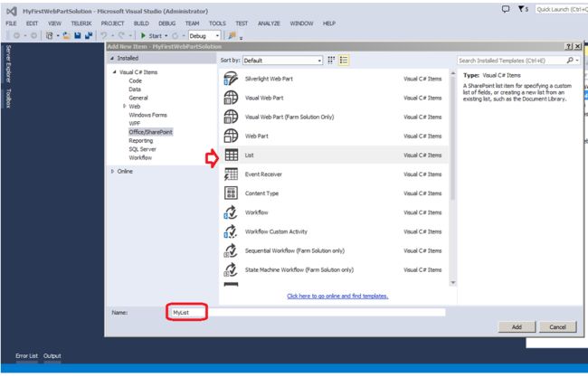This screenshot has height=377, width=588.
Task: Select the Workflow Custom Activity template
Action: click(334, 231)
